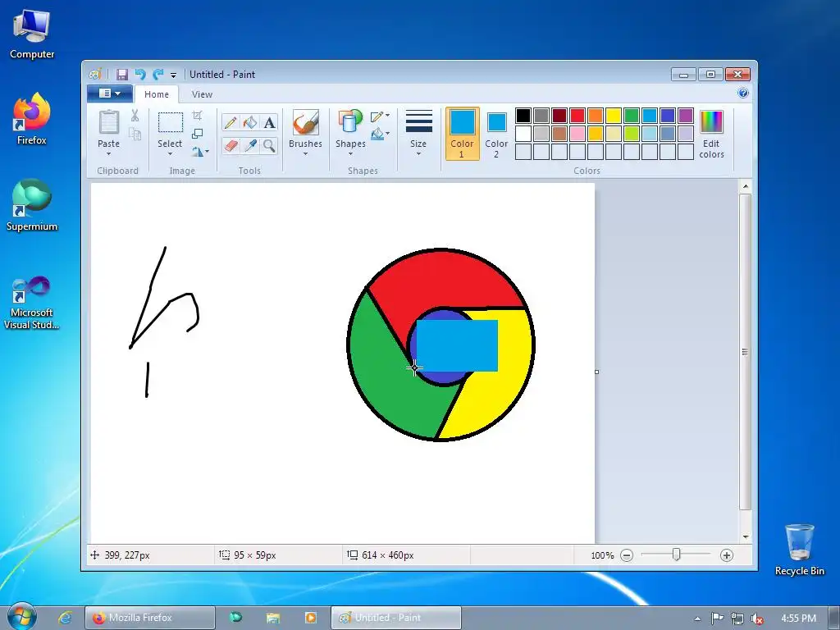Select the Color picker eyedropper tool
The height and width of the screenshot is (630, 840).
coord(249,145)
